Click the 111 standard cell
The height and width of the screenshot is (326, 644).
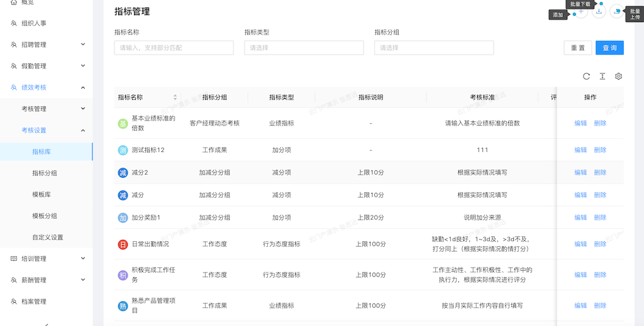[482, 150]
